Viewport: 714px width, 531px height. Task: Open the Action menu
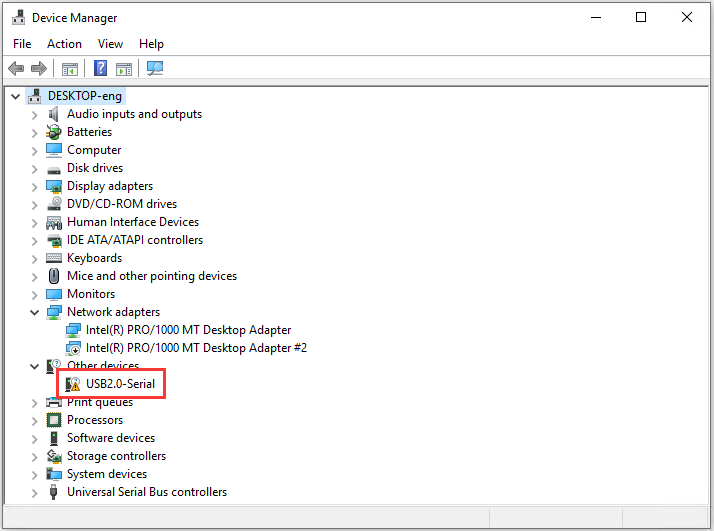[x=64, y=44]
